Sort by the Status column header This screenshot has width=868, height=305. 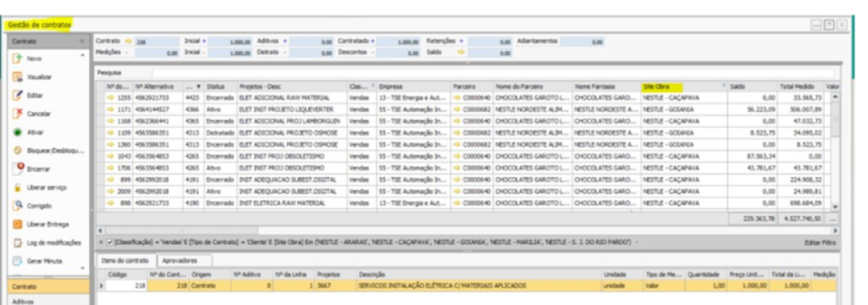pos(221,87)
